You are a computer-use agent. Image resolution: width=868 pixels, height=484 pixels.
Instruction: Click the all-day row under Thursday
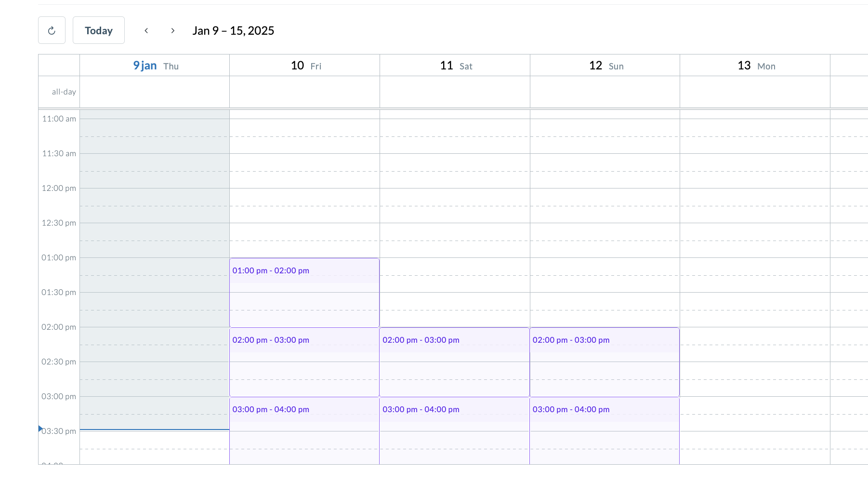point(154,92)
